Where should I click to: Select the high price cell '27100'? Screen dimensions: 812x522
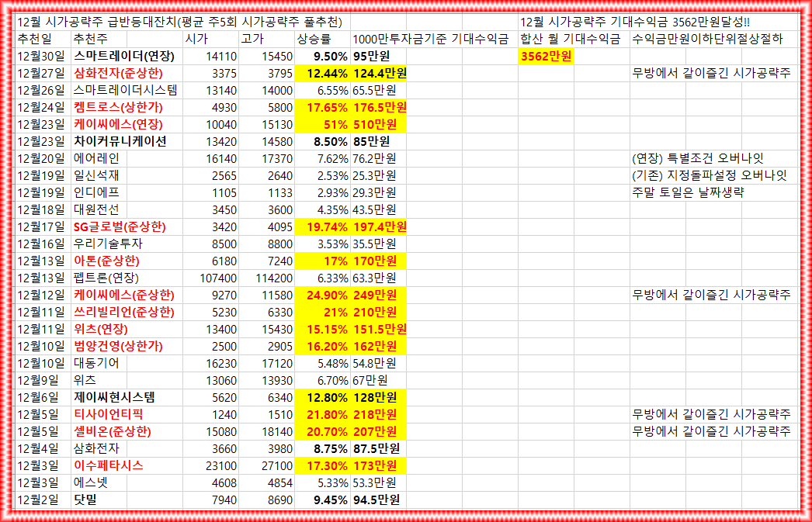(277, 466)
